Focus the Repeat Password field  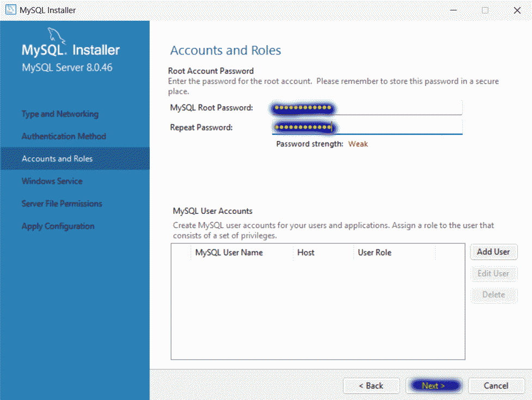click(367, 127)
